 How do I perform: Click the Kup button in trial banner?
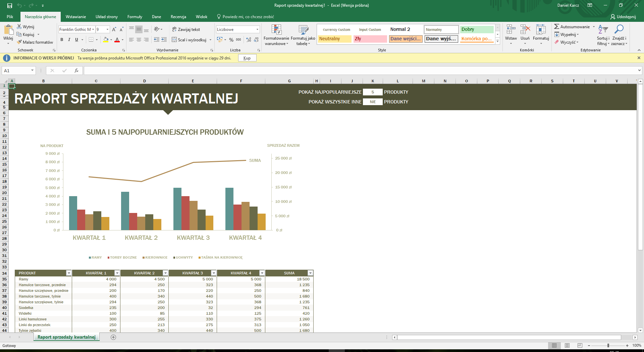247,58
